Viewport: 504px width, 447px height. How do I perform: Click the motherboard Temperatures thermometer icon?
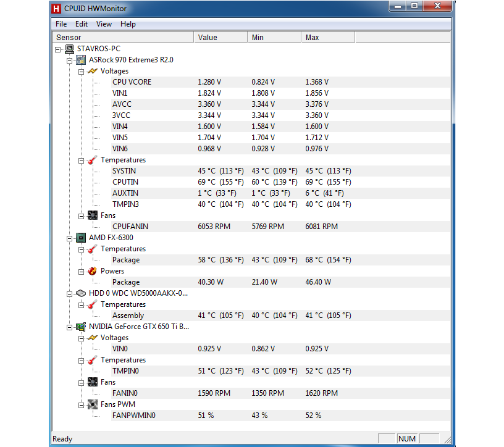[x=93, y=160]
